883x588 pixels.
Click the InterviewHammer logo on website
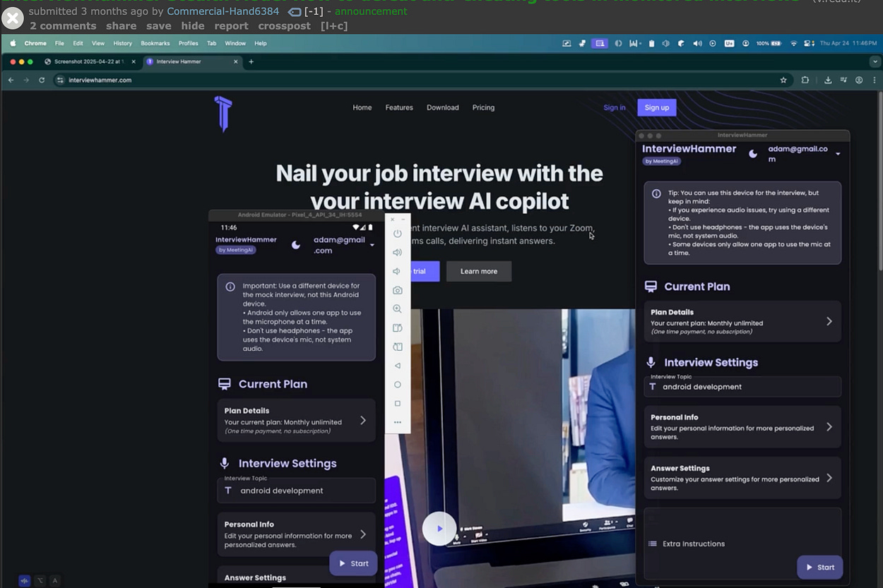[223, 114]
